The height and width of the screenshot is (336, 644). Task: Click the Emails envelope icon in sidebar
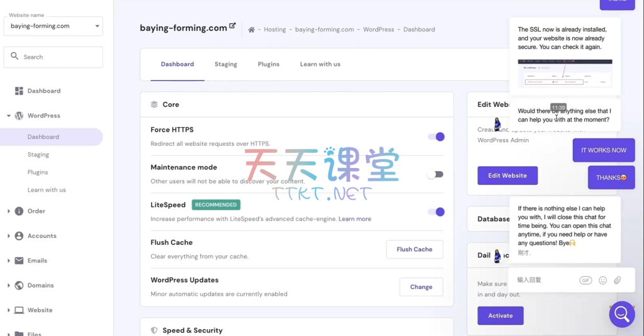pos(19,260)
